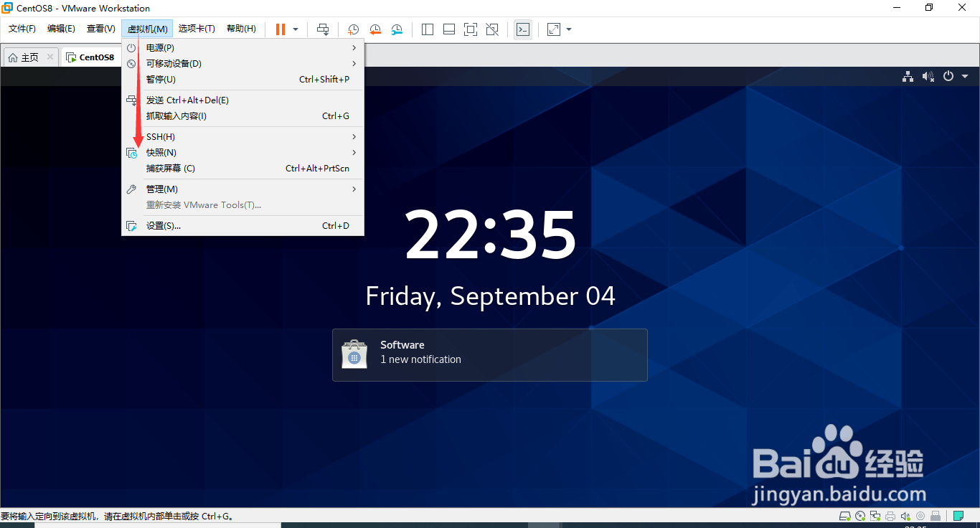Viewport: 980px width, 528px height.
Task: Select the CentOS8 tab
Action: pos(90,57)
